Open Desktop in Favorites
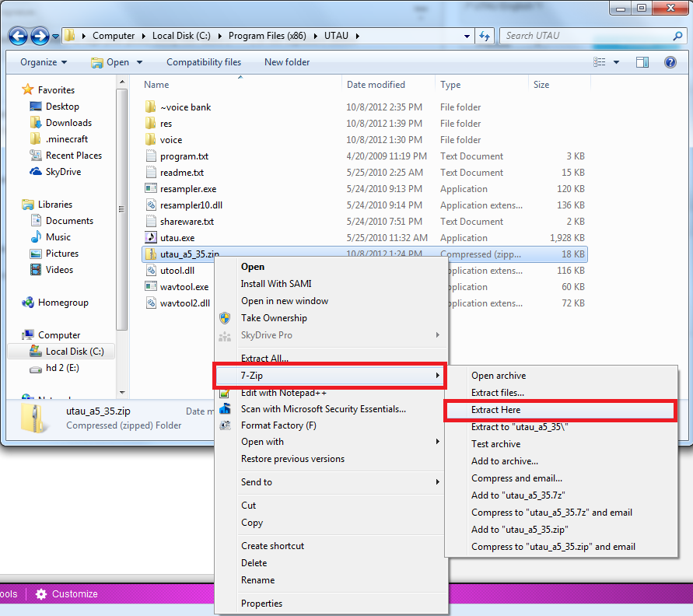693x616 pixels. click(54, 107)
